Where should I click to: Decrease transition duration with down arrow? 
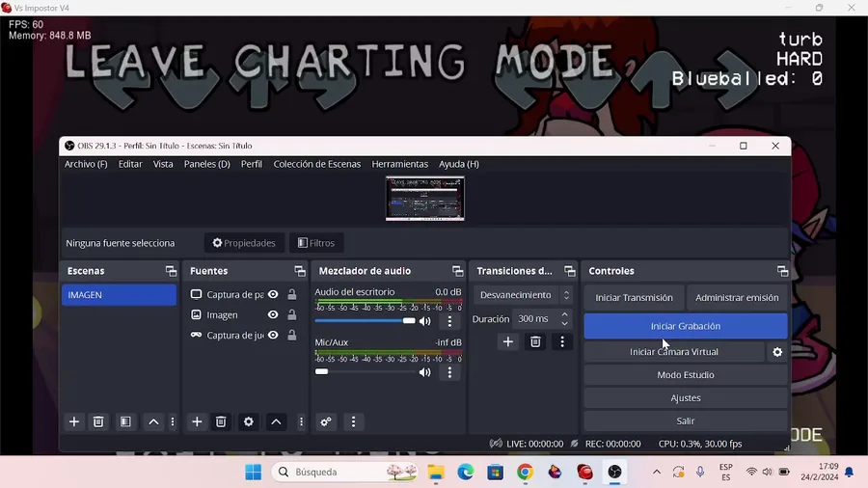coord(564,323)
